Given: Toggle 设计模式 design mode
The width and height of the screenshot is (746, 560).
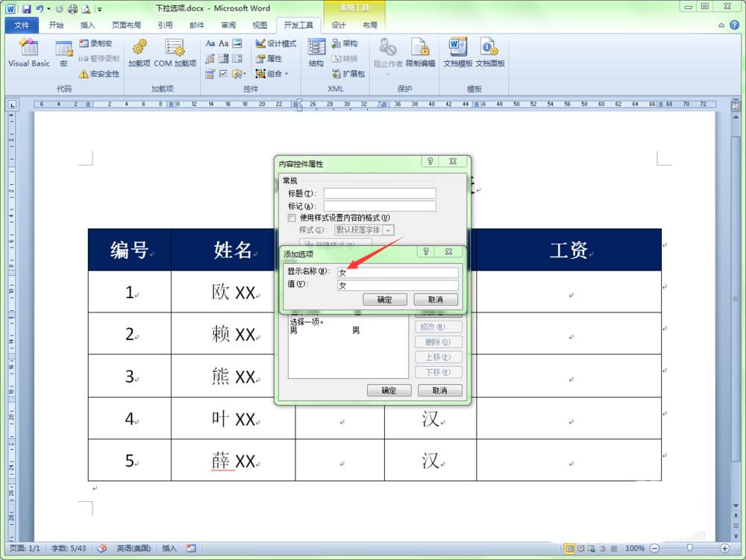Looking at the screenshot, I should point(275,43).
